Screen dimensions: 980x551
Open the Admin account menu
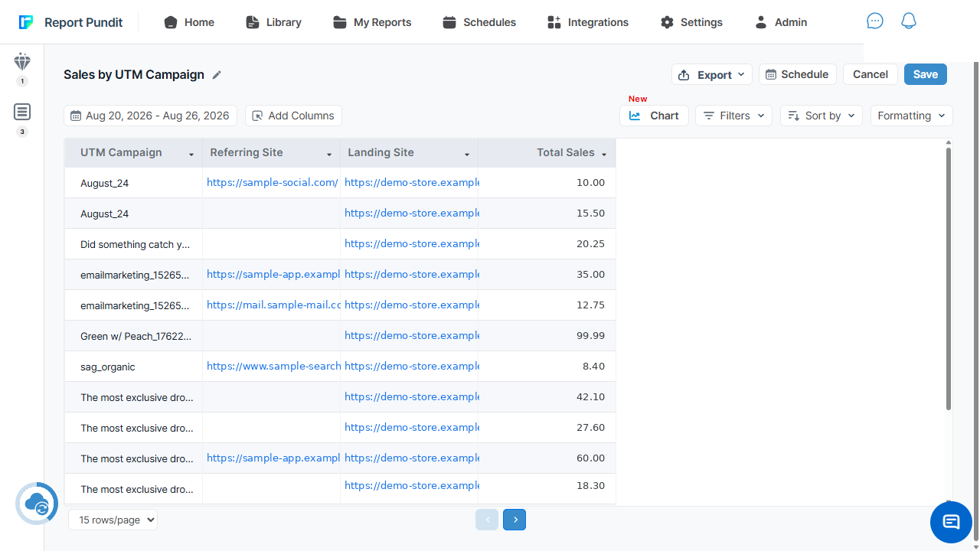click(781, 22)
